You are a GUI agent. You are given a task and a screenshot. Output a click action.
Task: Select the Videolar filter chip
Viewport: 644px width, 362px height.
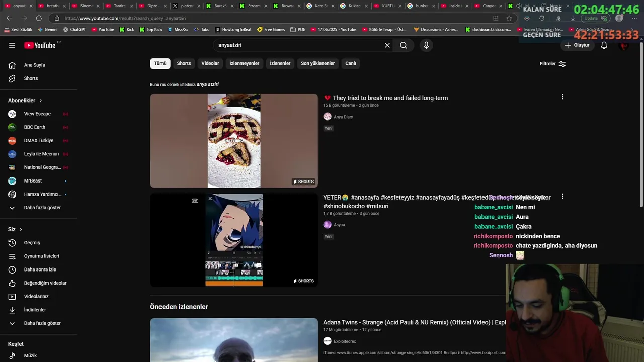210,63
